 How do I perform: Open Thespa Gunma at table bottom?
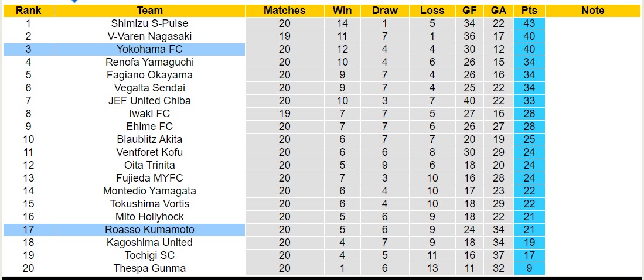[x=149, y=268]
